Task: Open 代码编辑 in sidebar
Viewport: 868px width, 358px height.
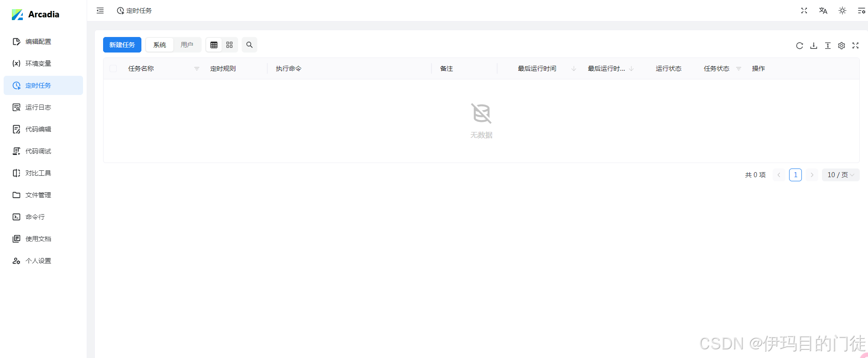Action: [43, 129]
